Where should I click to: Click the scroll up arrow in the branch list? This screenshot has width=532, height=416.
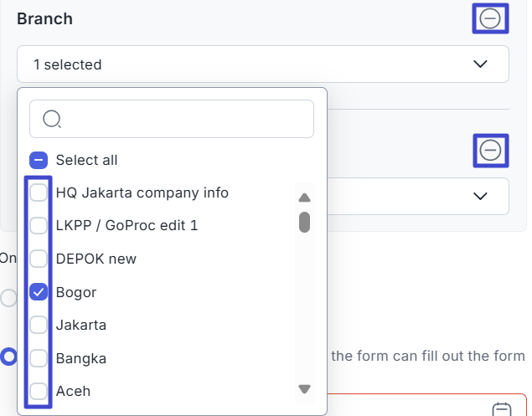[x=304, y=198]
